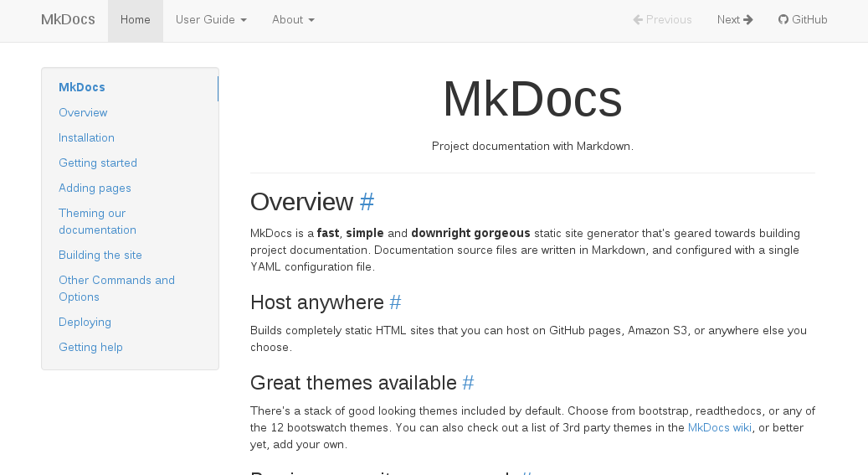The height and width of the screenshot is (475, 868).
Task: Click the 'Host anywhere' heading text
Action: click(317, 302)
